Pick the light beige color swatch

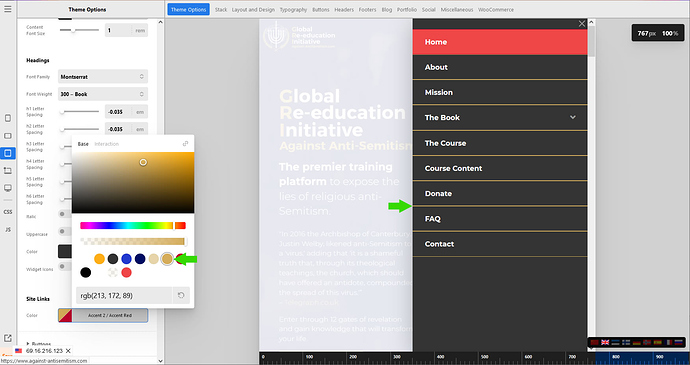point(154,259)
